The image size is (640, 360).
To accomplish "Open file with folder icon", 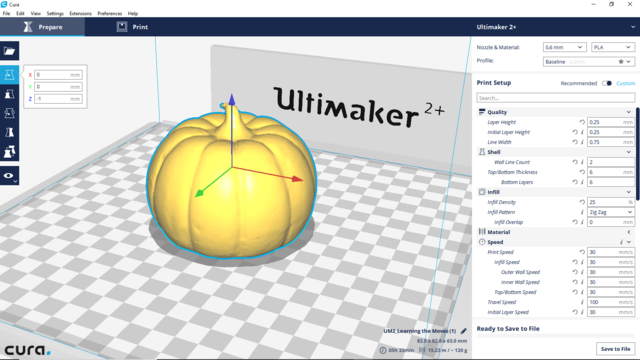I will click(9, 51).
